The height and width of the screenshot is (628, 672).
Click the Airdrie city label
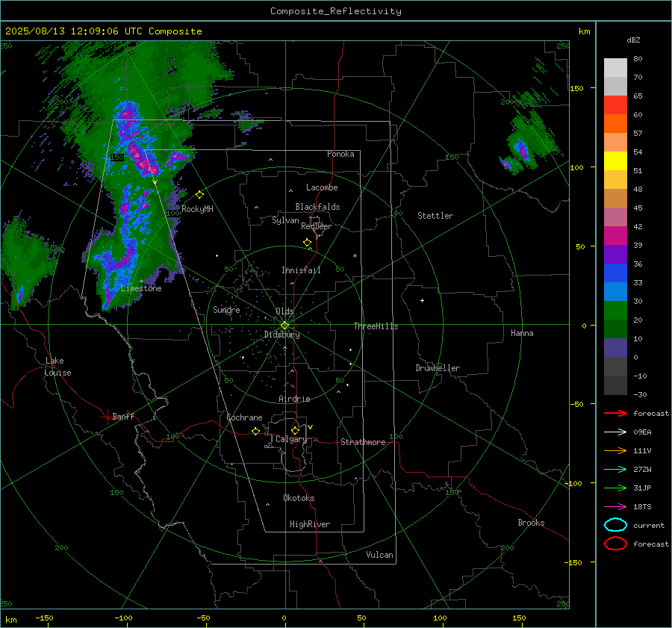tap(294, 399)
